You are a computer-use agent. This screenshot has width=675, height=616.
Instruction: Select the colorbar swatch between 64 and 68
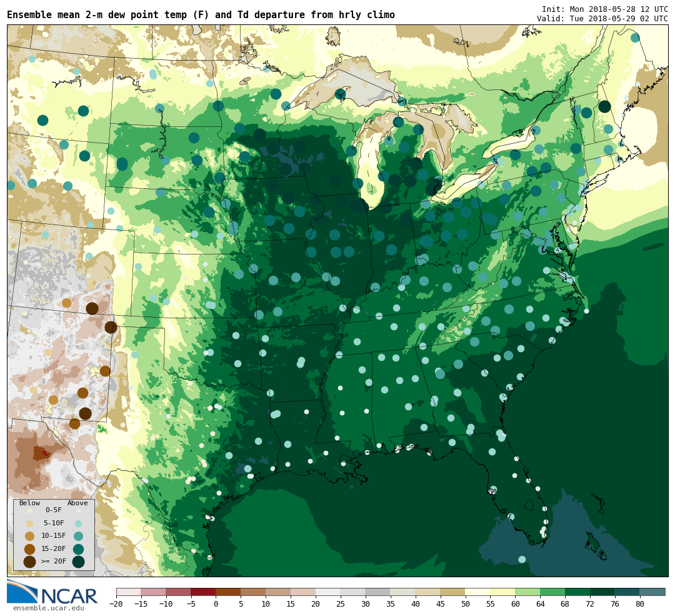tap(552, 592)
